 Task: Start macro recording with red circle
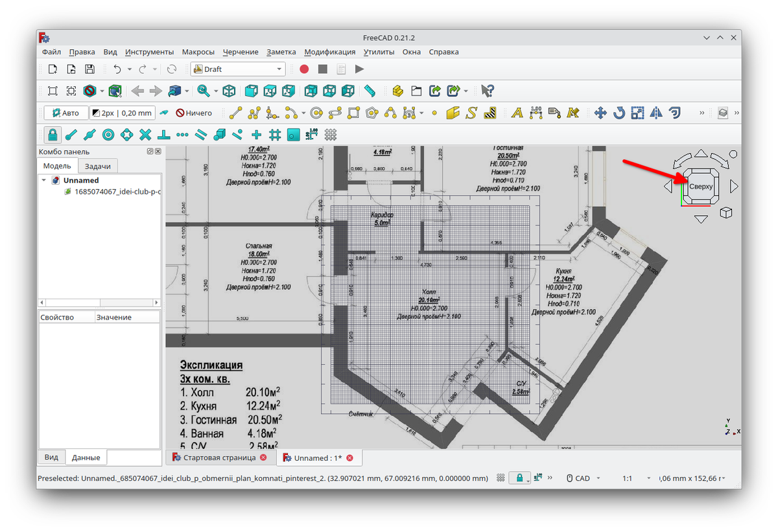click(304, 69)
